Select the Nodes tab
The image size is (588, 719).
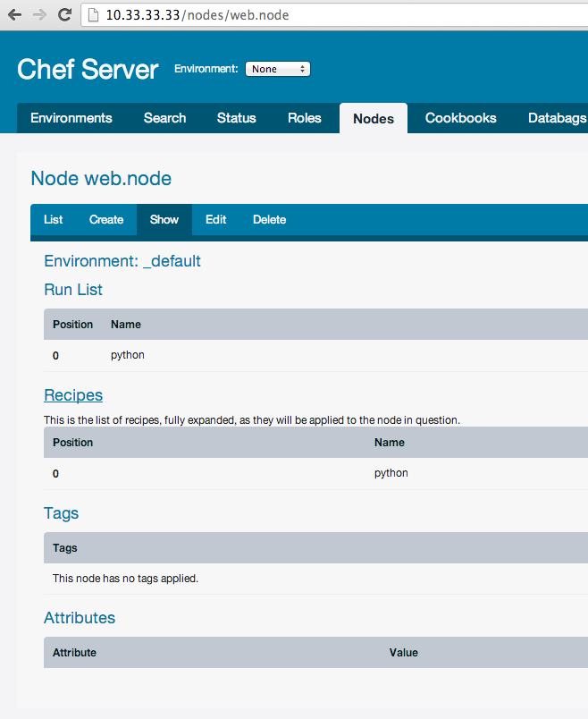click(x=374, y=118)
